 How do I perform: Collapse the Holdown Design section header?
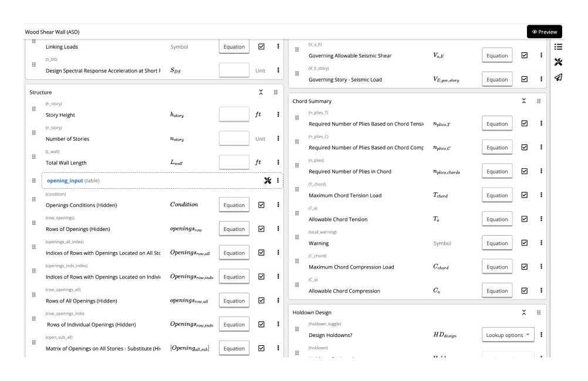(x=524, y=312)
